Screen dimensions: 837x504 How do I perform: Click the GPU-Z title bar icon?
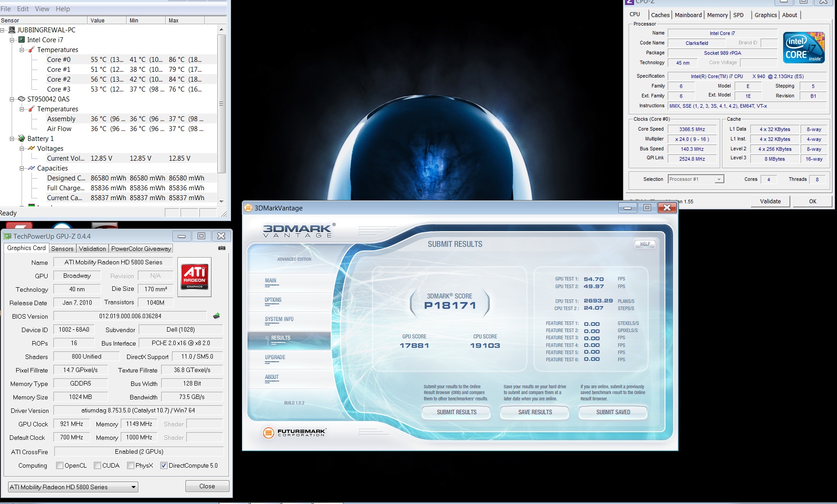(x=8, y=236)
